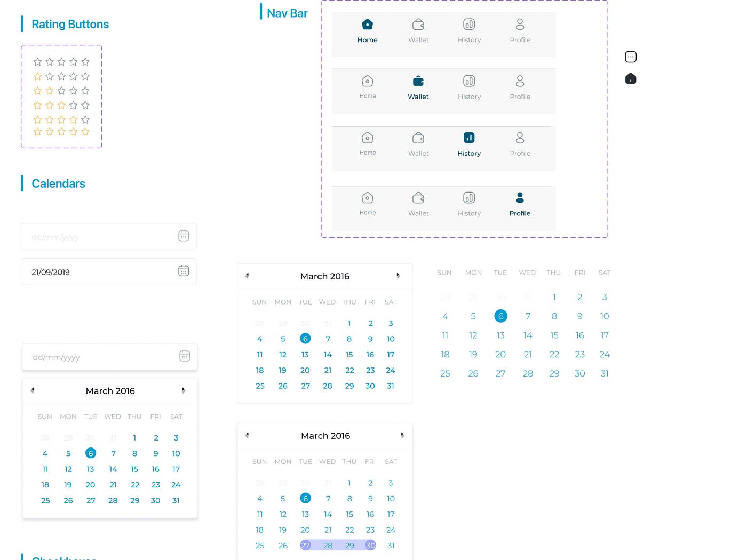Click the calendar icon beside the 21/09/2019 date
This screenshot has width=747, height=560.
coord(184,270)
